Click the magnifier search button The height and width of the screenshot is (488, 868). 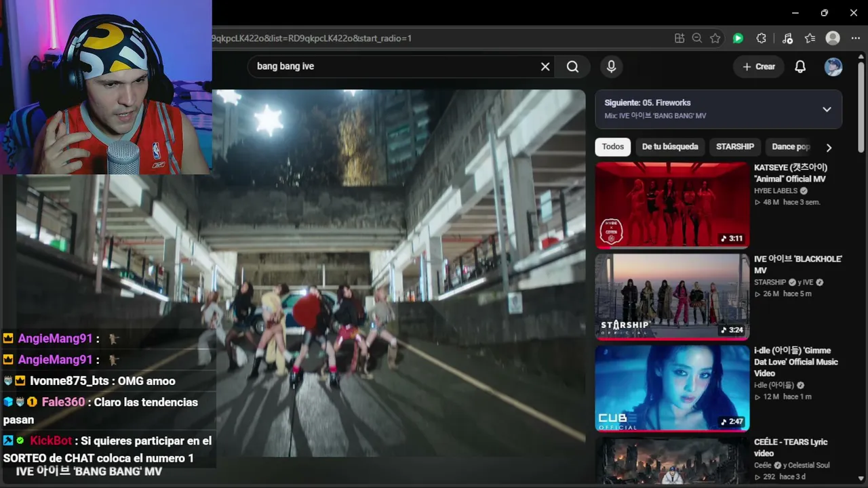tap(573, 66)
